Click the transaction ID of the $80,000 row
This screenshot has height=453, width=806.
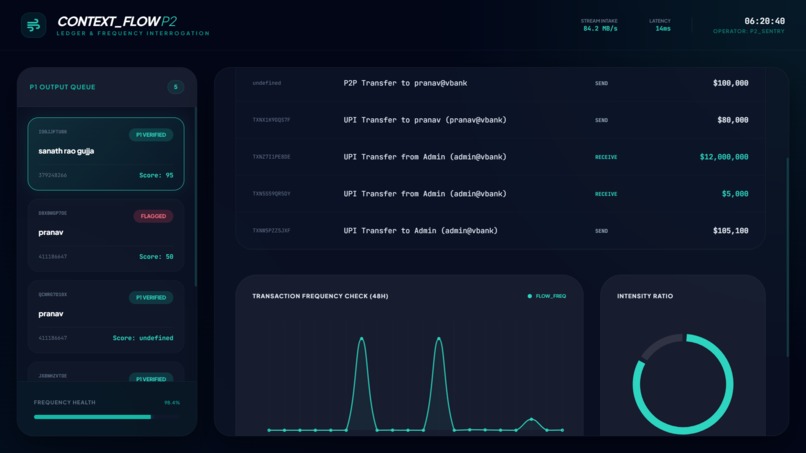271,120
